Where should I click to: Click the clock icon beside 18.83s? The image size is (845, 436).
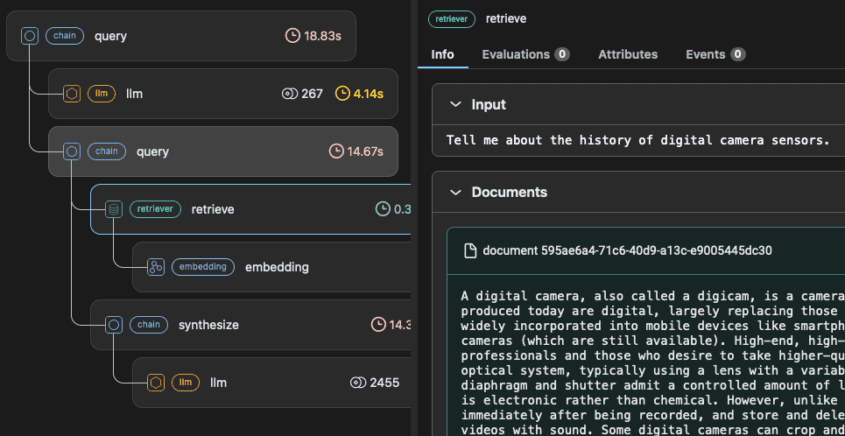[292, 36]
